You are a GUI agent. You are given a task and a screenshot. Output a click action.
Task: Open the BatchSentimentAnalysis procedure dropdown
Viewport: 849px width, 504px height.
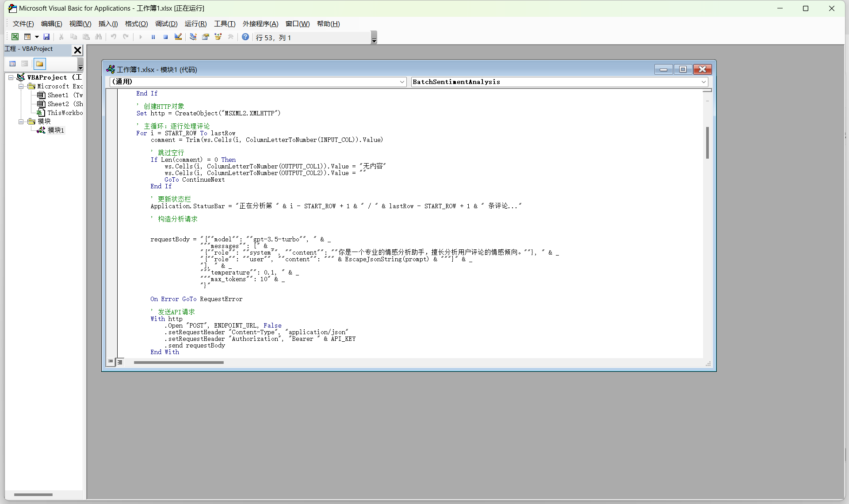point(704,82)
